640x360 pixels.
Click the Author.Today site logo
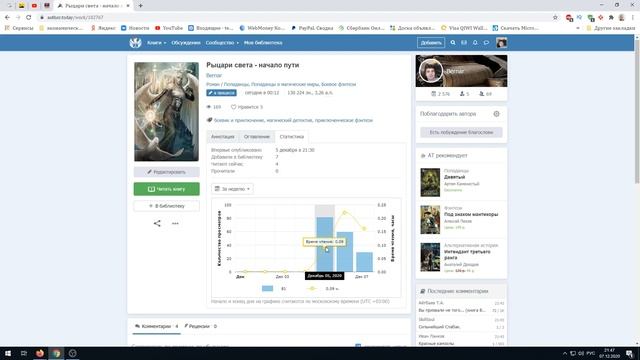[135, 42]
